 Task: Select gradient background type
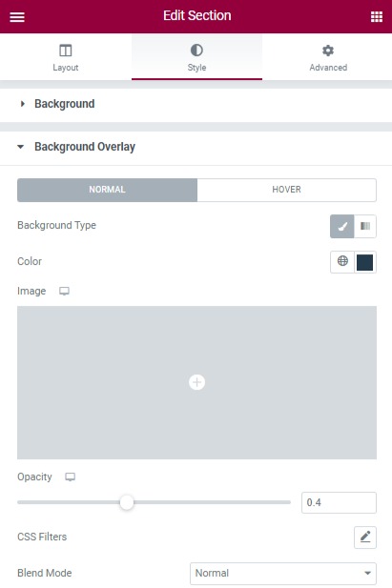pyautogui.click(x=365, y=226)
